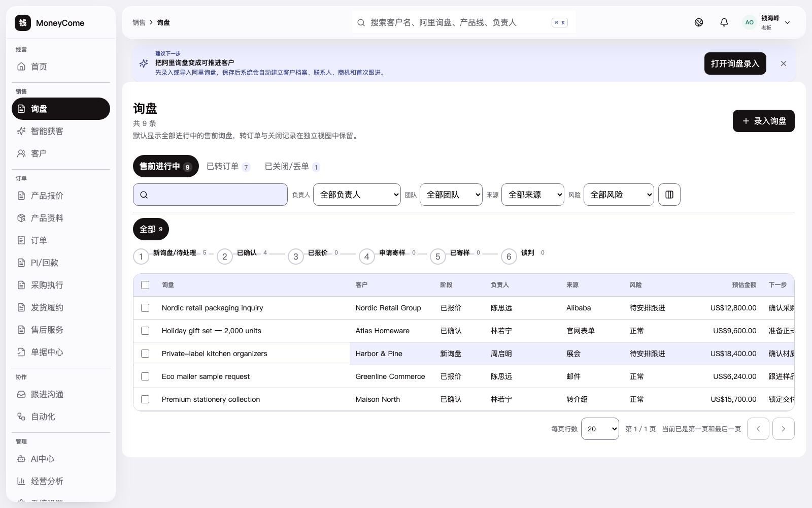Viewport: 812px width, 508px height.
Task: Select stage 已确认 step
Action: coord(242,256)
